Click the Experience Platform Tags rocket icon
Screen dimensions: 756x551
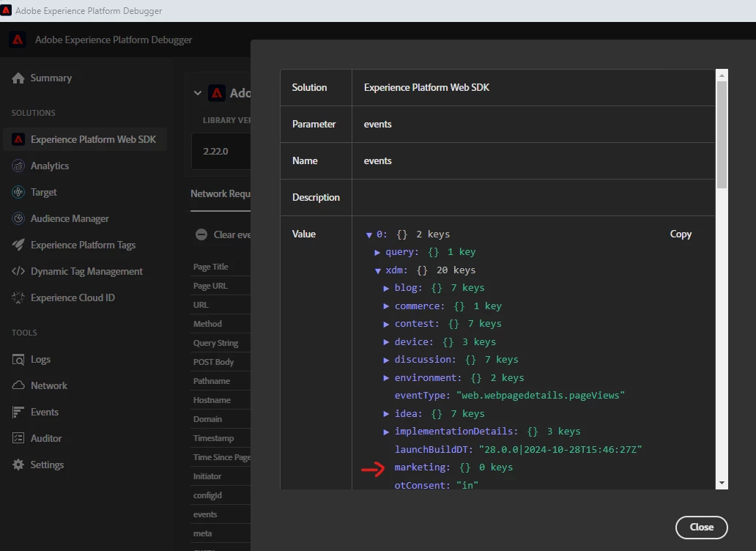[x=18, y=245]
